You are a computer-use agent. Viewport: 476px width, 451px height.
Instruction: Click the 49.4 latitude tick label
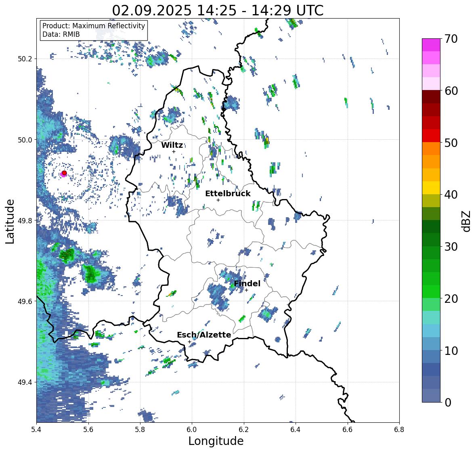pyautogui.click(x=25, y=382)
